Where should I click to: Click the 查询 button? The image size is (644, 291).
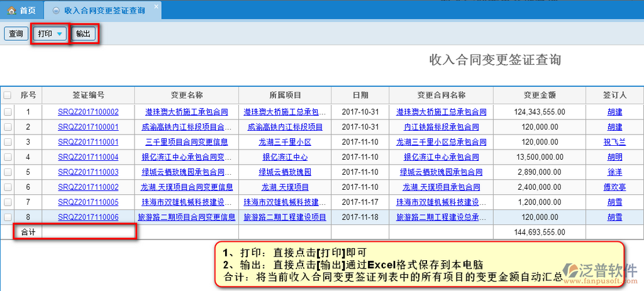pyautogui.click(x=16, y=34)
